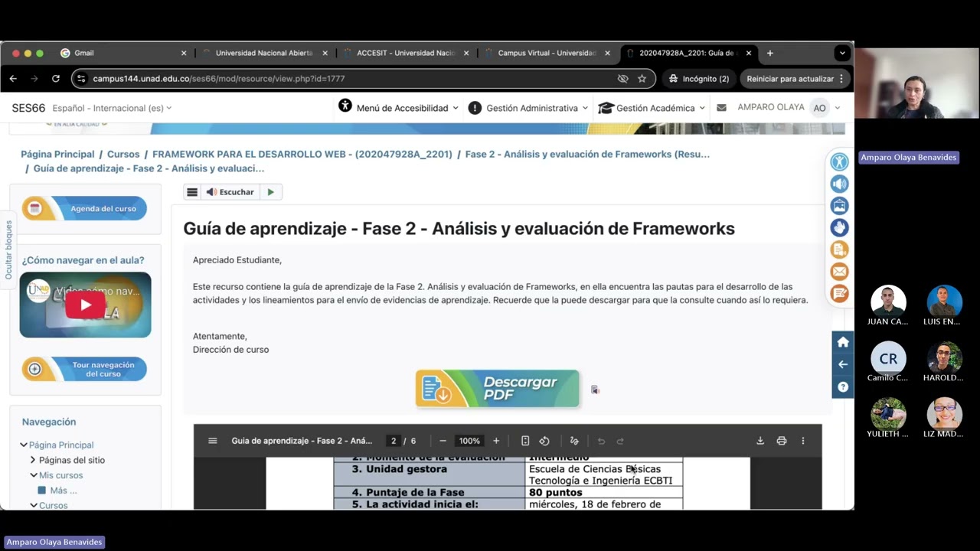Screen dimensions: 980x551
Task: Open FRAMEWORK PARA EL DESARROLLO WEB breadcrumb
Action: point(302,154)
